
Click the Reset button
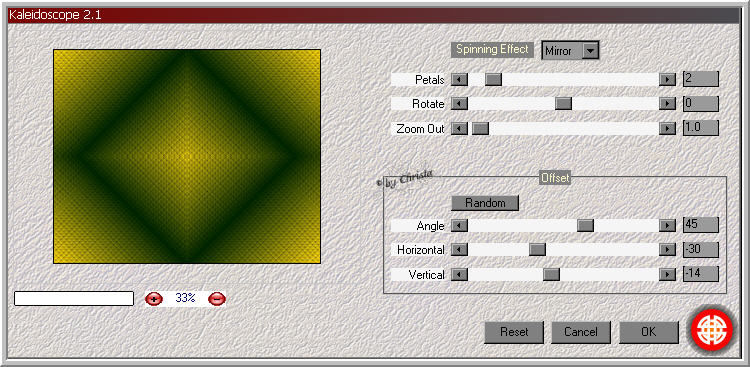pyautogui.click(x=514, y=332)
